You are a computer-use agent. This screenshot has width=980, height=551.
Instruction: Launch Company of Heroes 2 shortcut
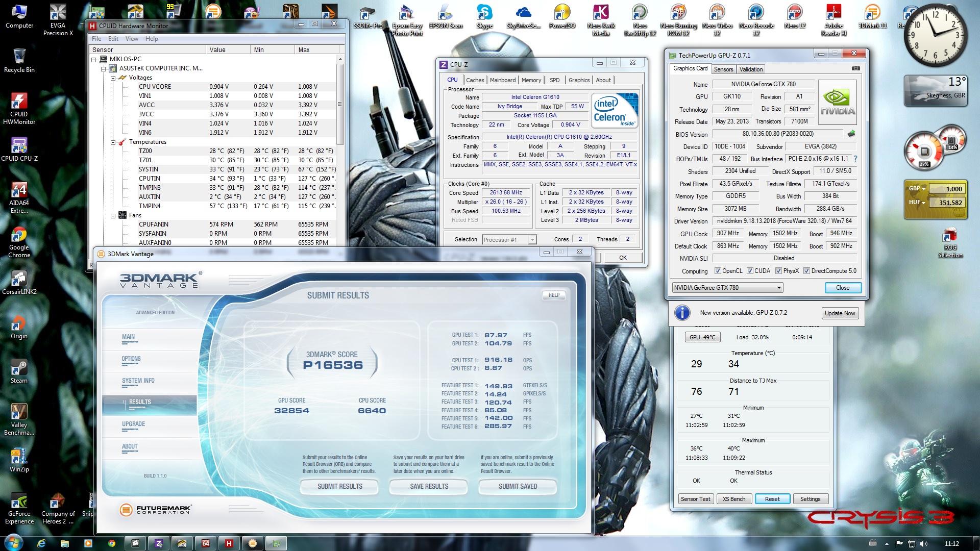click(x=58, y=508)
